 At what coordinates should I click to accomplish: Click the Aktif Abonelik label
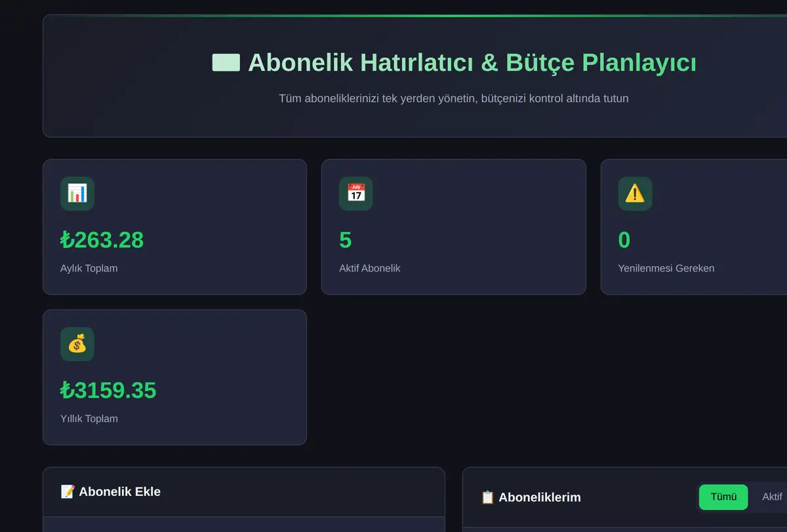(x=370, y=268)
